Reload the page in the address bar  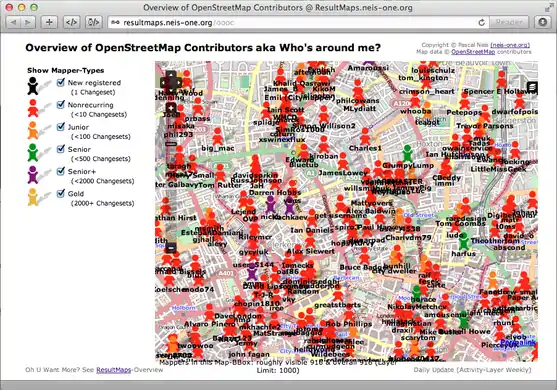[482, 22]
